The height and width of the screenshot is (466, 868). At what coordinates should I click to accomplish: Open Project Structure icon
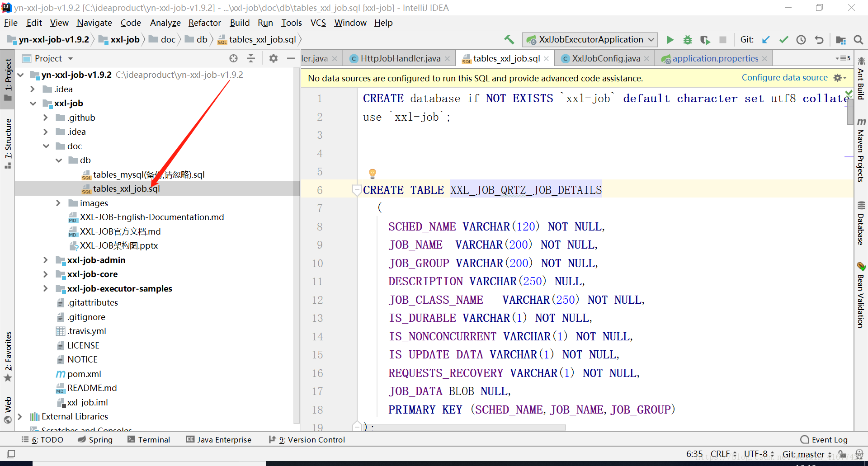(x=841, y=40)
